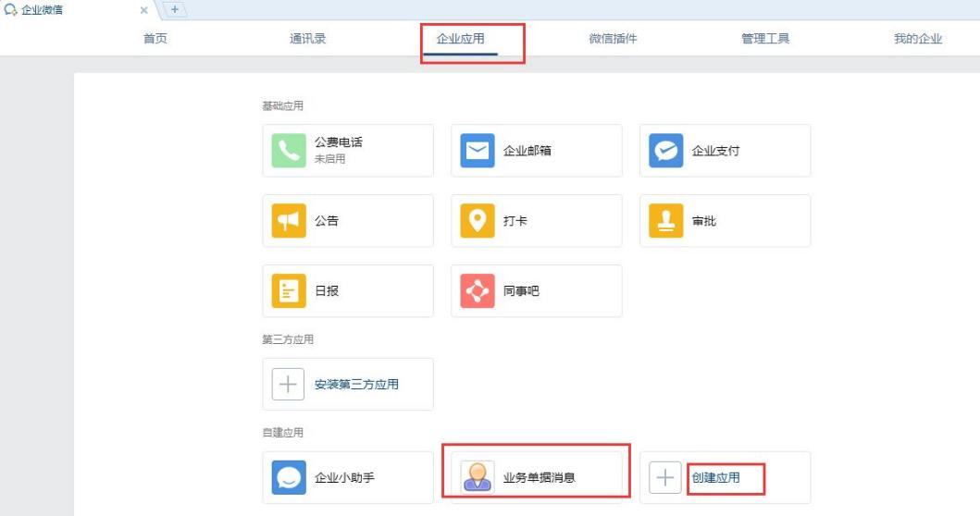Click the 创建应用 link text
Image resolution: width=980 pixels, height=516 pixels.
point(715,478)
